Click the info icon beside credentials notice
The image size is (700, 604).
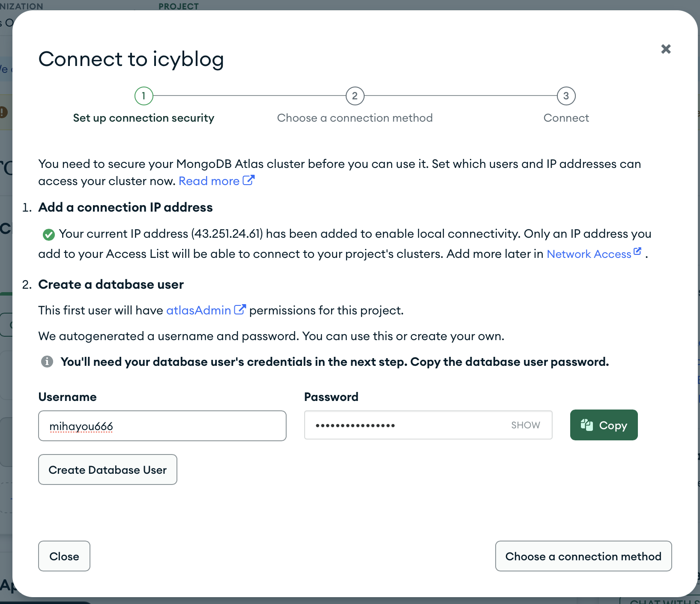coord(47,362)
